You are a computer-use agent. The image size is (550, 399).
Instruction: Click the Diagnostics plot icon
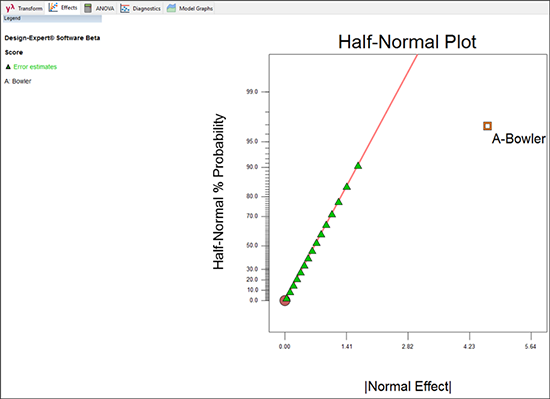[x=125, y=8]
